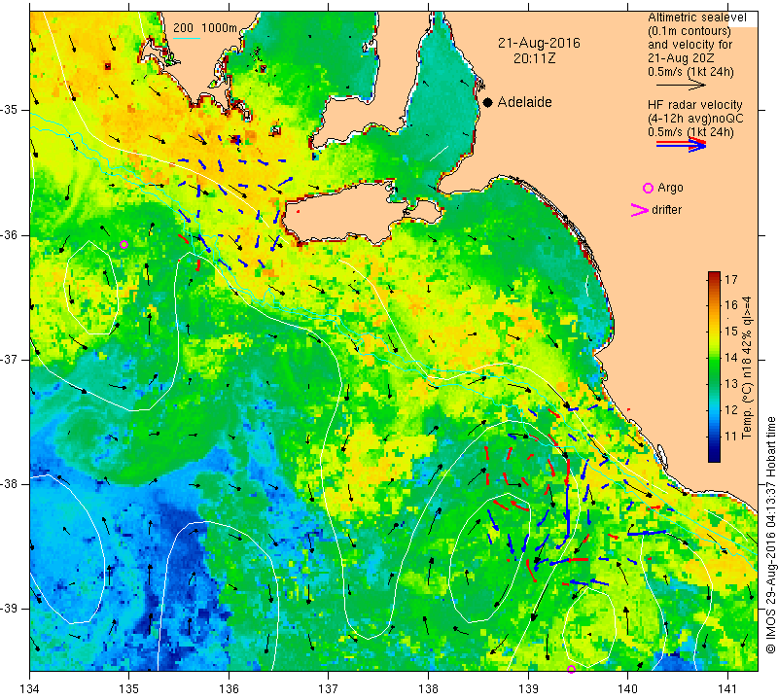Click the '138' longitude axis label

click(428, 688)
